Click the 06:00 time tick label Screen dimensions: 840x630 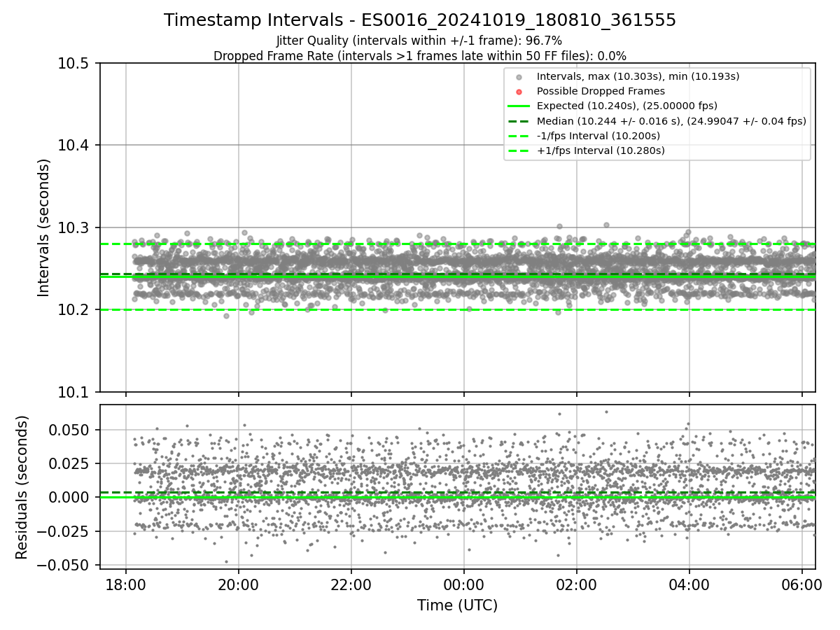(802, 584)
